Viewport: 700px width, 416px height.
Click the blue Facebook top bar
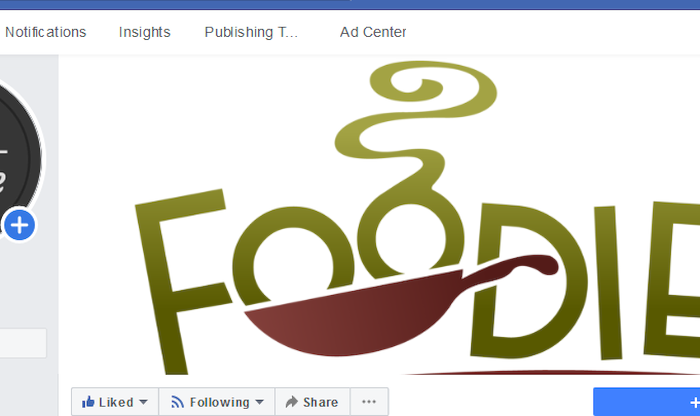[x=350, y=4]
